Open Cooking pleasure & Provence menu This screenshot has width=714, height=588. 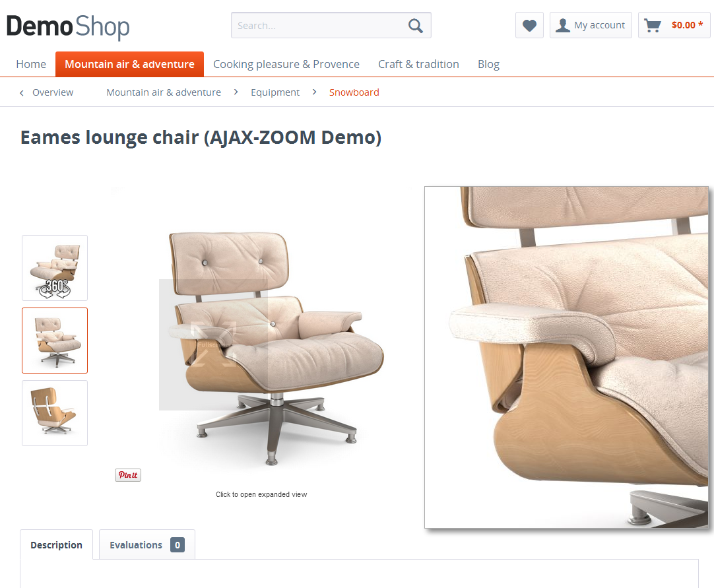[x=286, y=64]
